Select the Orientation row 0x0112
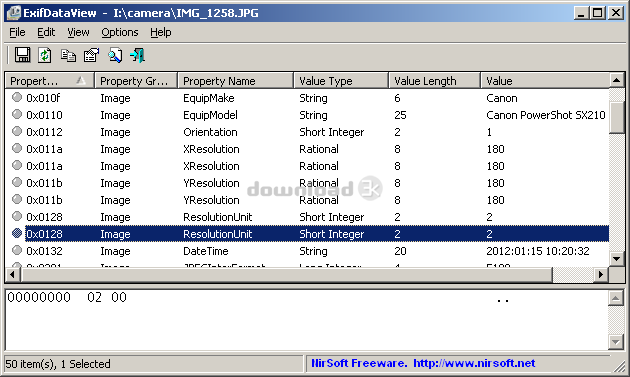The image size is (630, 377). point(307,132)
